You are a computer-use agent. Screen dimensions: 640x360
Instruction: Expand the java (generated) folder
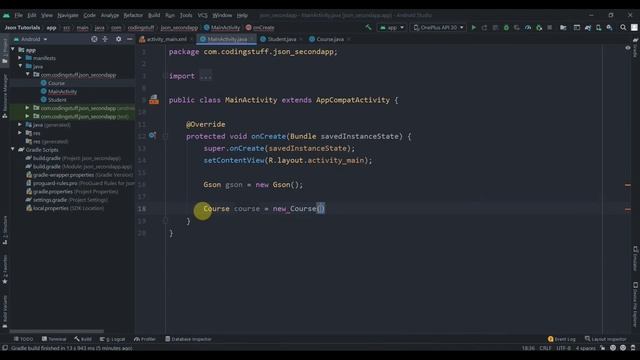[20, 124]
